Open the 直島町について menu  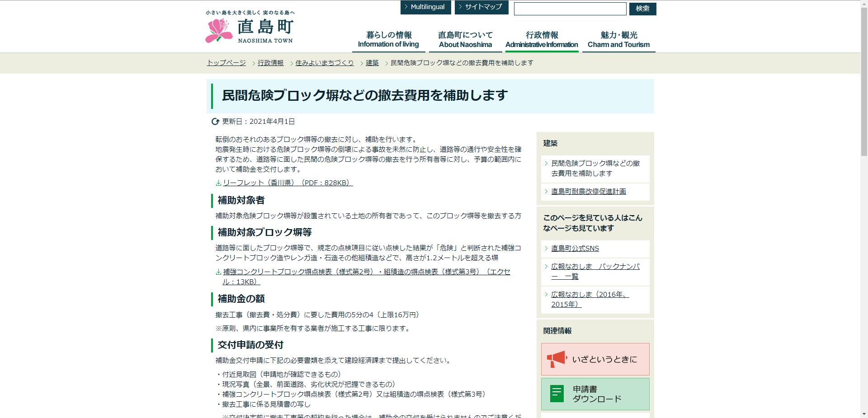465,38
